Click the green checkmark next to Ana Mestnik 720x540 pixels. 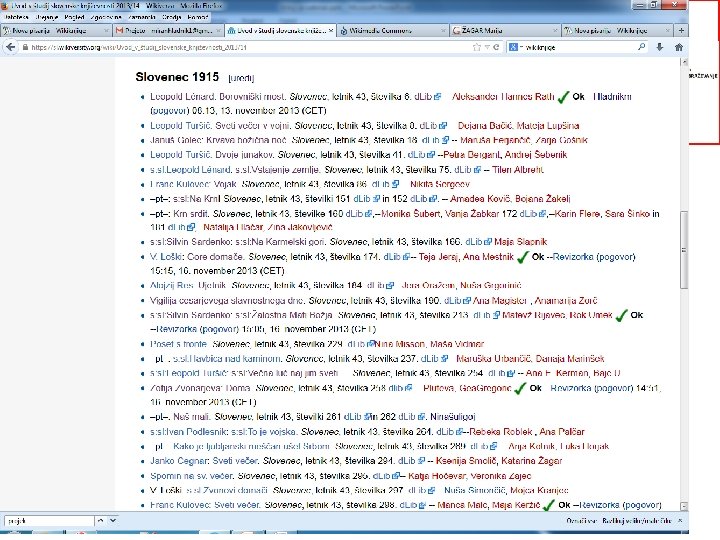(523, 257)
